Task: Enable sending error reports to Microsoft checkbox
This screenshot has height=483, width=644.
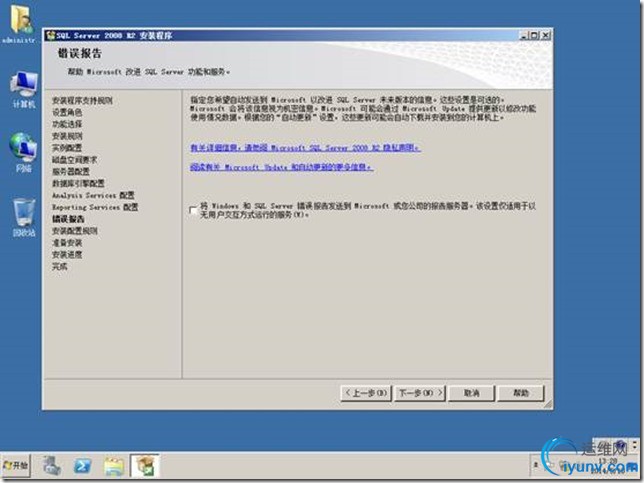Action: 193,210
